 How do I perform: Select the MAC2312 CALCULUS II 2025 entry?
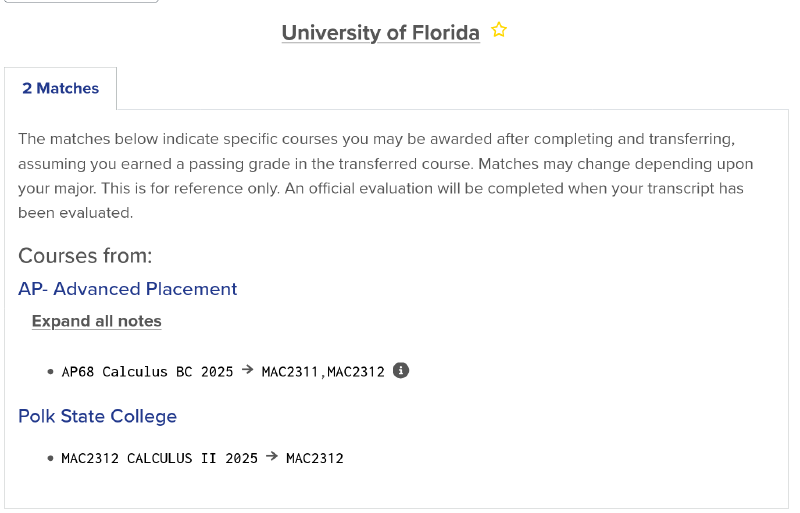coord(159,459)
